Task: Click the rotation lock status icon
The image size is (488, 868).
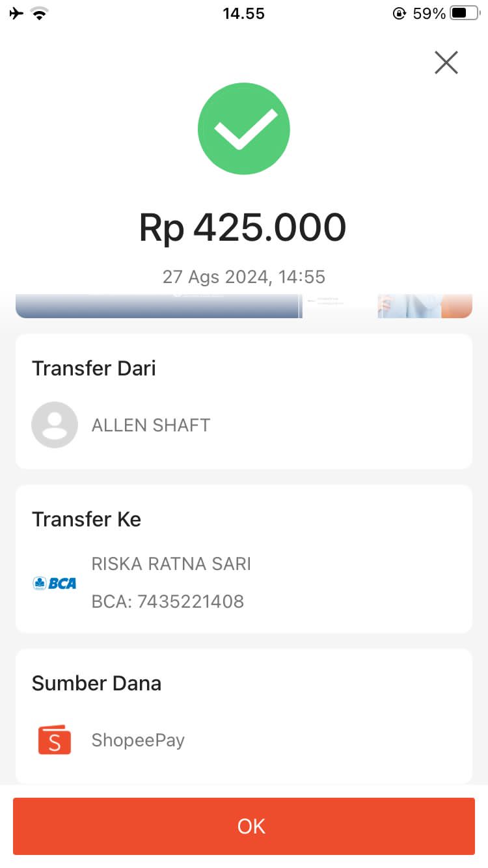Action: (399, 14)
